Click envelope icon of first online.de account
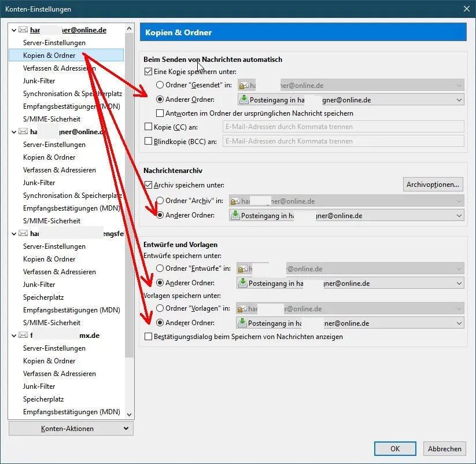 [23, 30]
